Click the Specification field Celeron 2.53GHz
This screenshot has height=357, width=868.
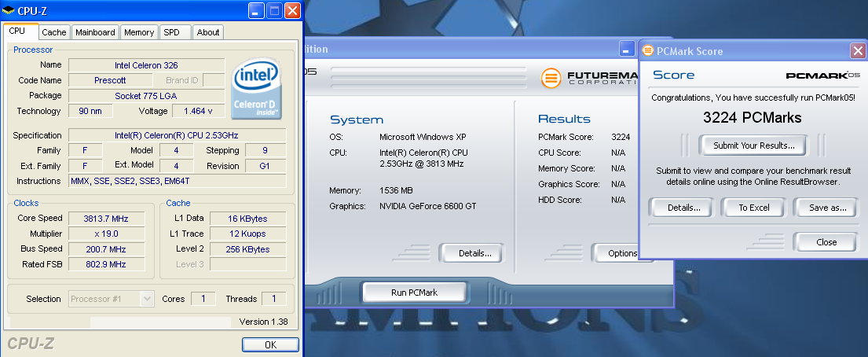click(x=178, y=135)
